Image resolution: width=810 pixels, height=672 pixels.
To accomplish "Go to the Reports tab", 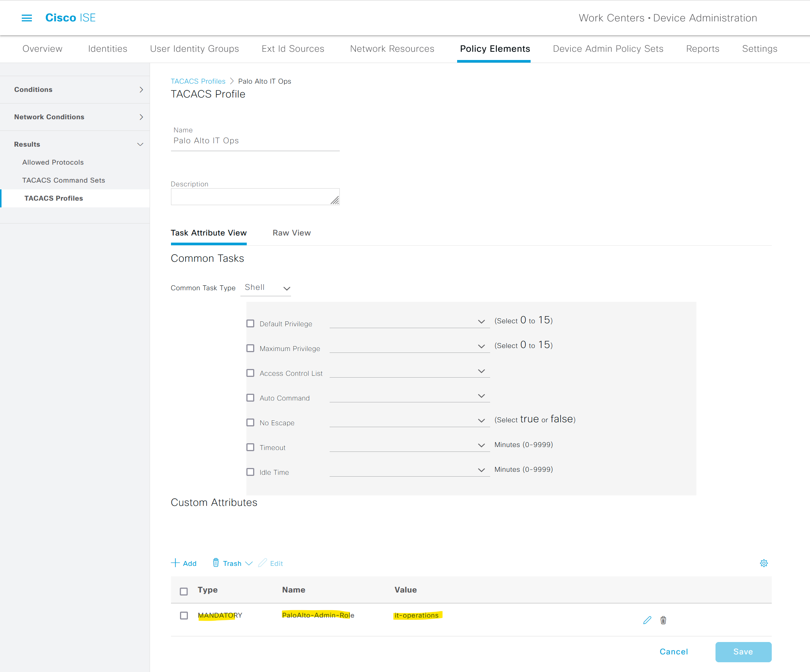I will (x=702, y=49).
